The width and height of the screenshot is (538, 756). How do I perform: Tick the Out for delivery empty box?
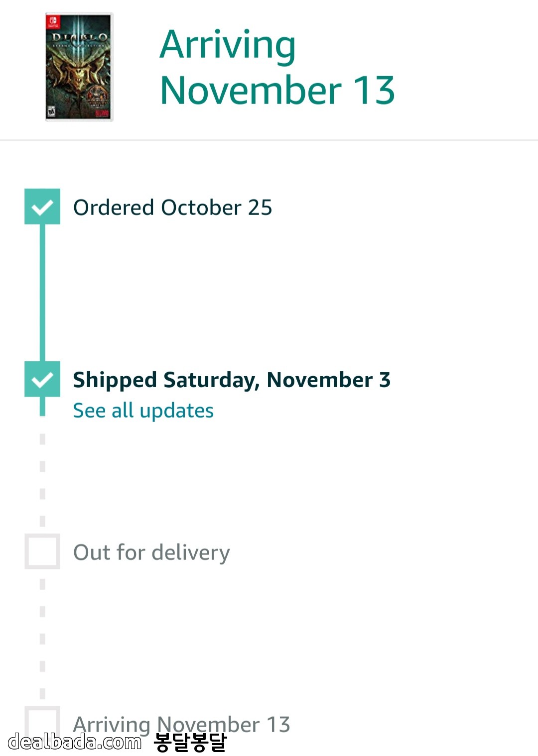coord(42,551)
